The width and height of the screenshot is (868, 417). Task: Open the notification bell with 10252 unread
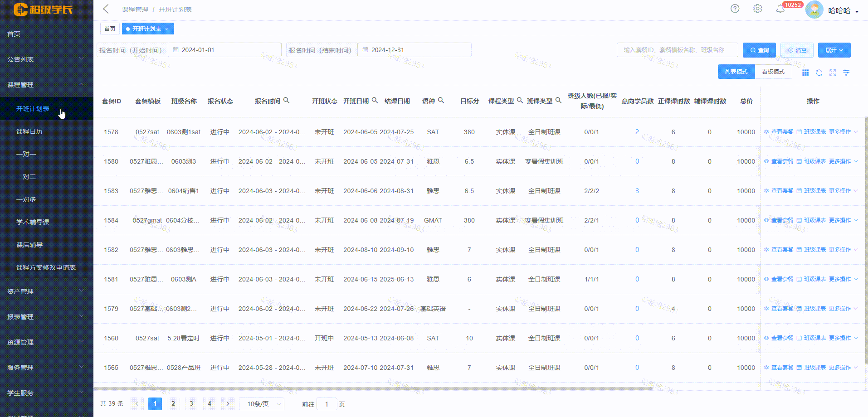pyautogui.click(x=780, y=8)
